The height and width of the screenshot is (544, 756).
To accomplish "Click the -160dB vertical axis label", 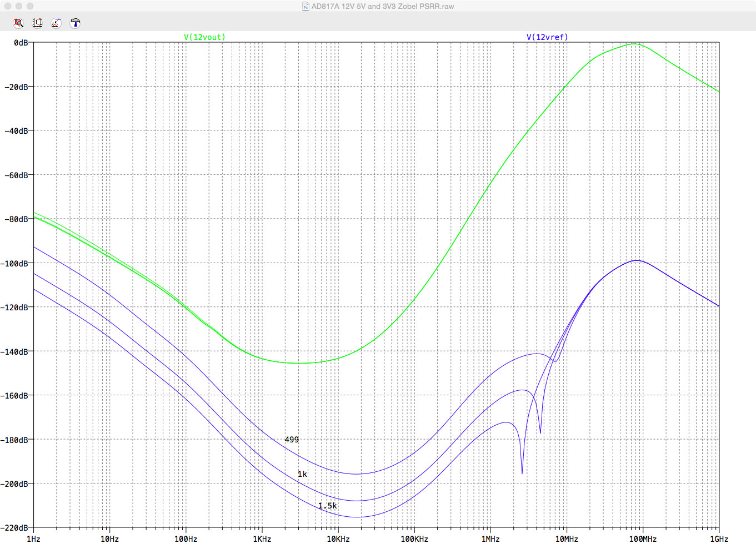I will pyautogui.click(x=14, y=396).
